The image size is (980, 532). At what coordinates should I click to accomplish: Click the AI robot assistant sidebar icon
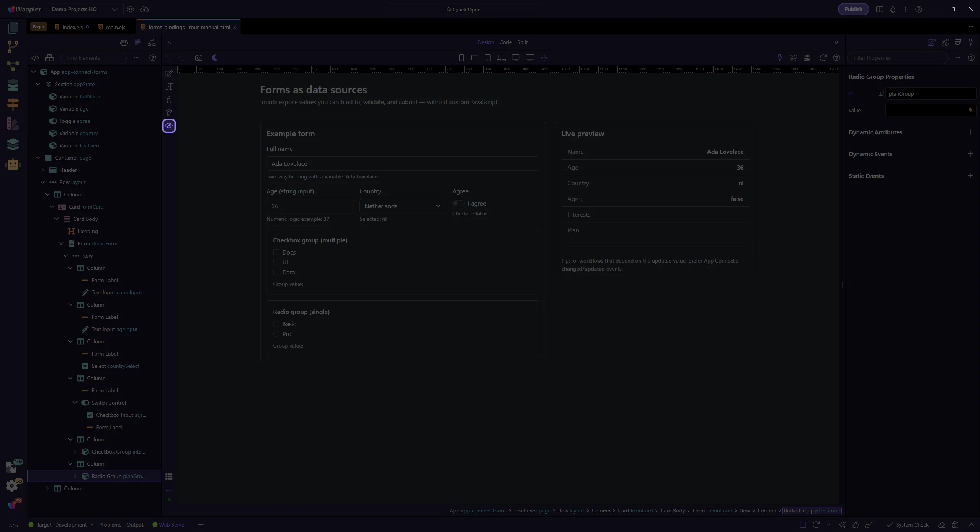(x=13, y=164)
